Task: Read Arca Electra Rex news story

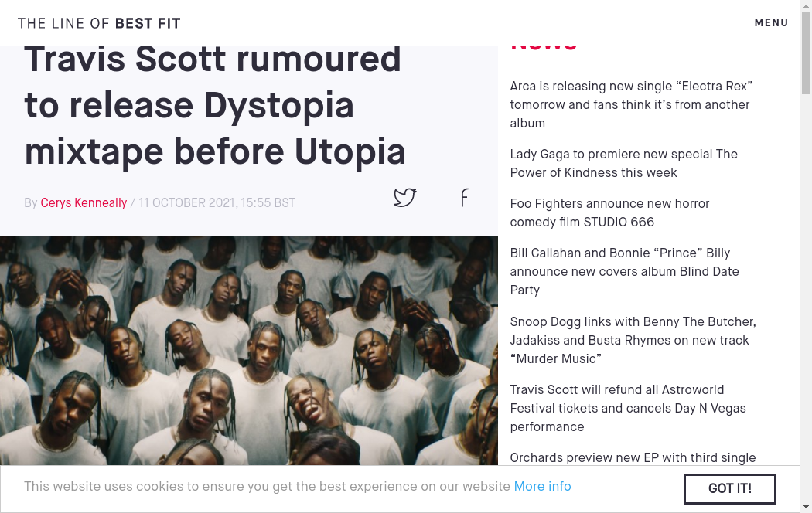Action: click(631, 104)
